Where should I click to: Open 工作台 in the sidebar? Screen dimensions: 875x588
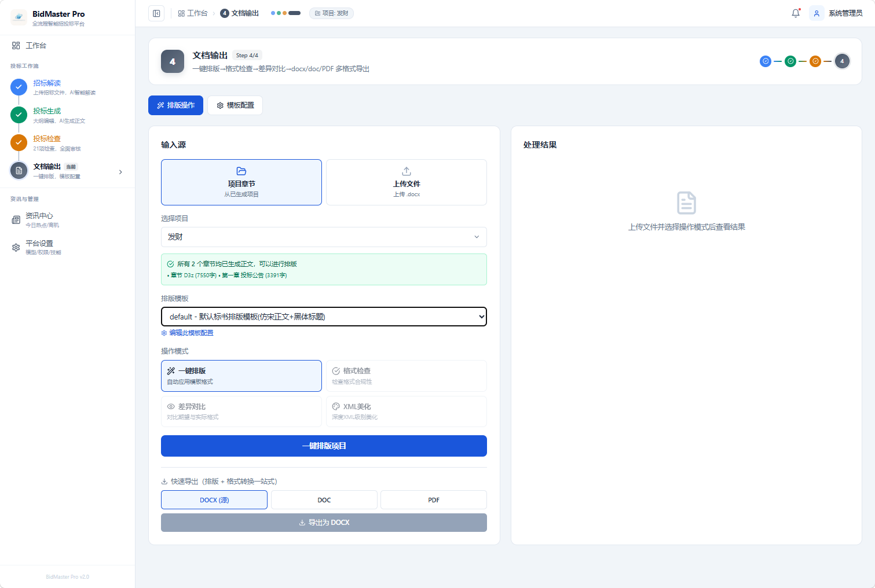67,46
